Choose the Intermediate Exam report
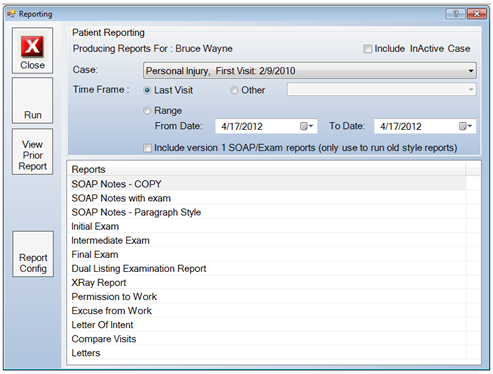 click(266, 240)
